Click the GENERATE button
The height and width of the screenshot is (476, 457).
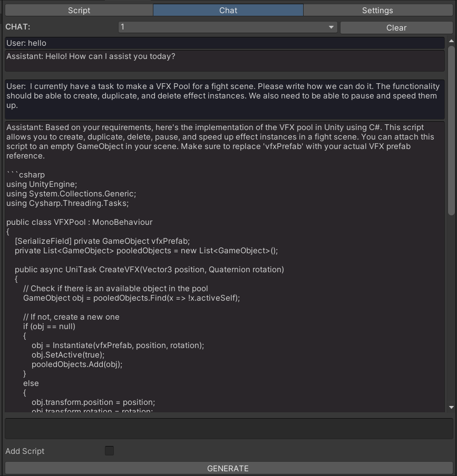coord(228,468)
